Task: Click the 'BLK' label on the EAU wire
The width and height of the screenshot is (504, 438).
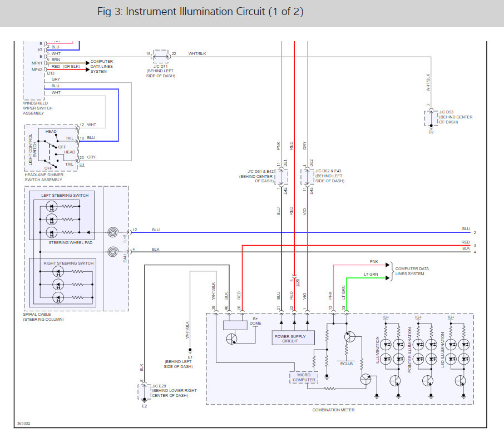Action: (156, 249)
